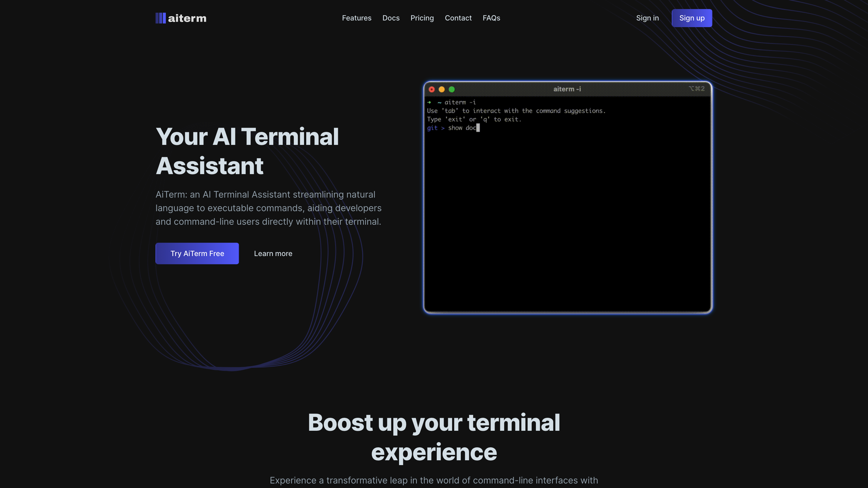This screenshot has height=488, width=868.
Task: Click the blinking cursor after 'show doc'
Action: pyautogui.click(x=478, y=128)
